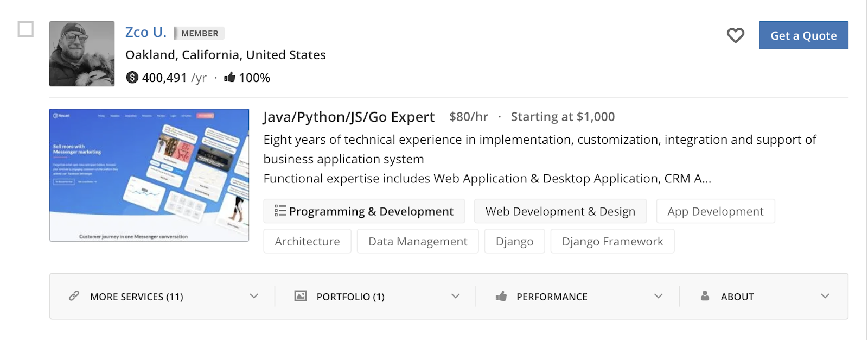
Task: Click the heart favorite icon
Action: (735, 35)
